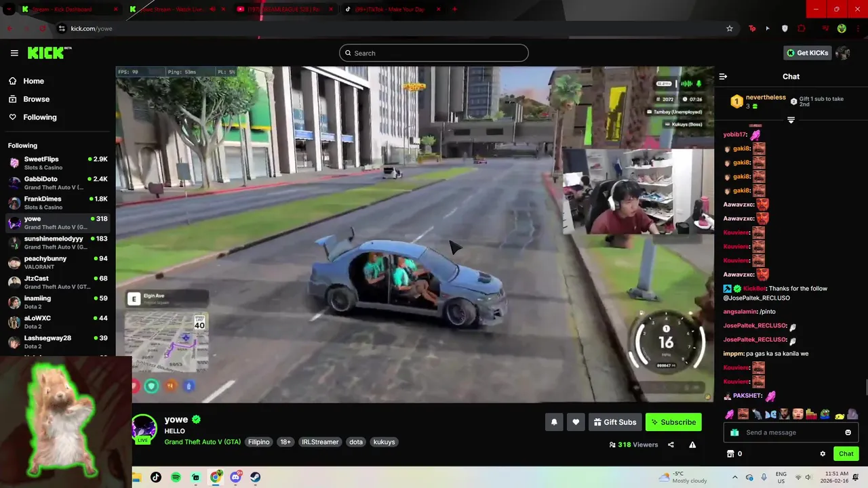868x488 pixels.
Task: Open inamiing Dota 2 channel
Action: pos(58,302)
